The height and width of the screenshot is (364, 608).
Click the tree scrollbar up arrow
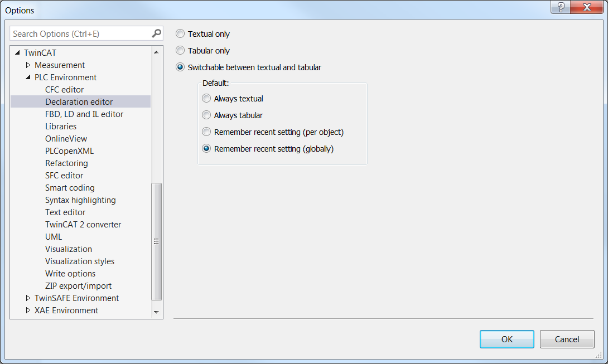(x=156, y=52)
